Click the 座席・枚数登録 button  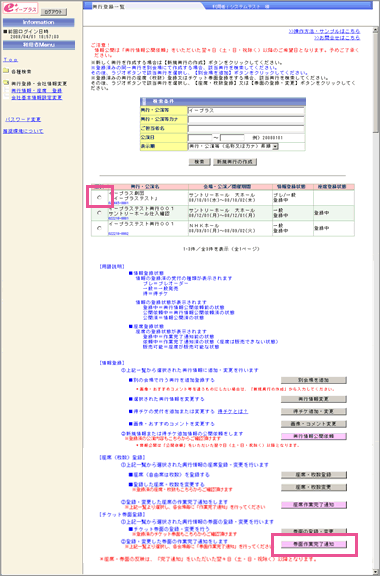(x=313, y=475)
